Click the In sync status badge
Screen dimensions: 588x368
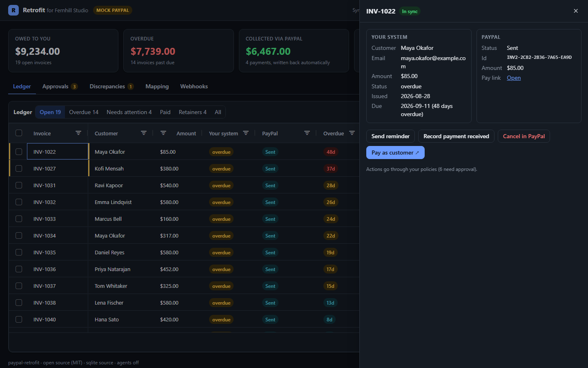[x=410, y=11]
